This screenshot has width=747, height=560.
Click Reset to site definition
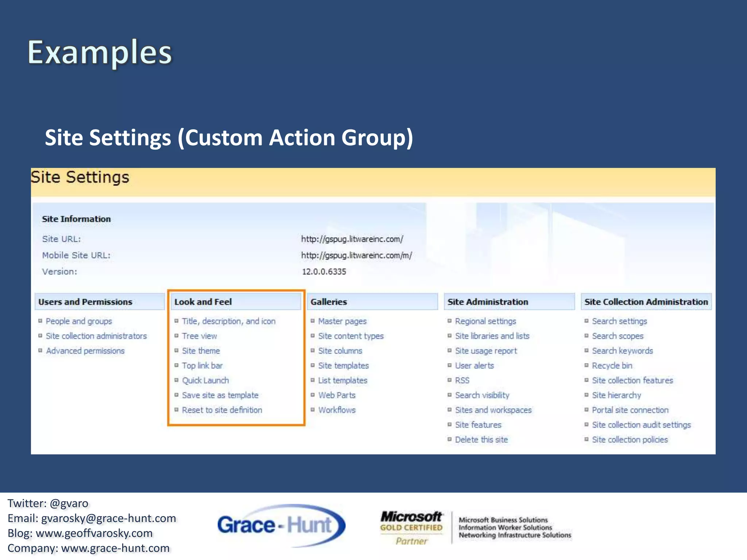[x=222, y=410]
